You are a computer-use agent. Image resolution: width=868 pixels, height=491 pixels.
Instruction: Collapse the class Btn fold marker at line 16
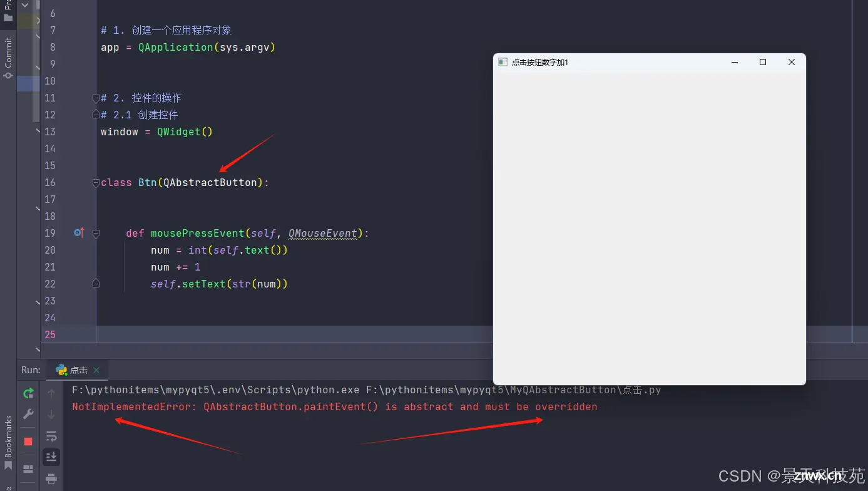(x=96, y=183)
